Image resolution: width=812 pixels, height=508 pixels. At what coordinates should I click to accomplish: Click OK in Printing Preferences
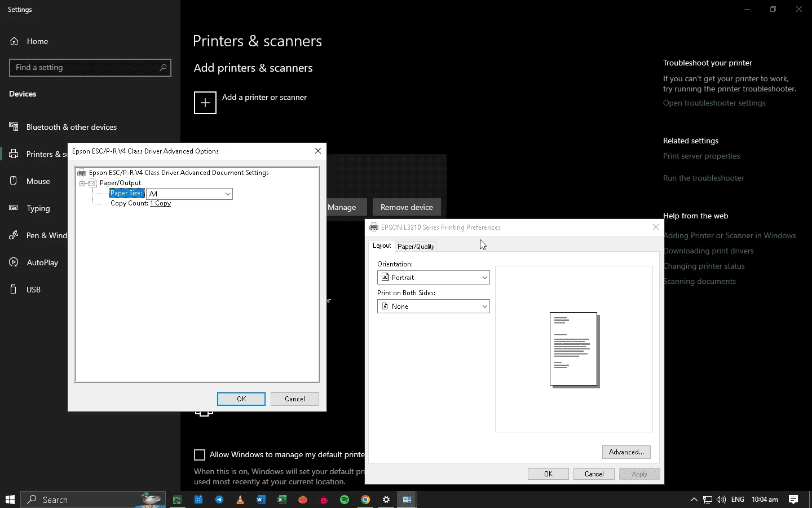click(548, 474)
